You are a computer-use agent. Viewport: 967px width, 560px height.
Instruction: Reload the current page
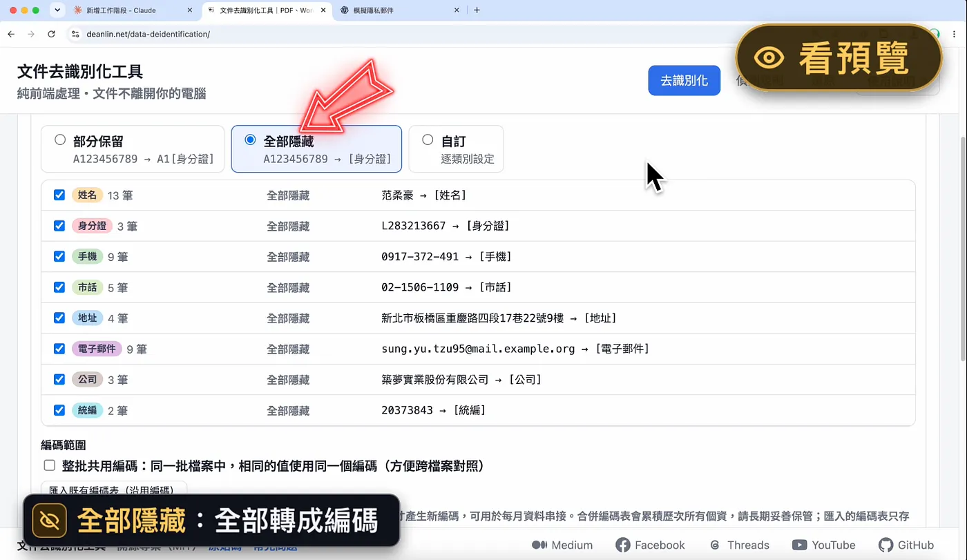51,34
